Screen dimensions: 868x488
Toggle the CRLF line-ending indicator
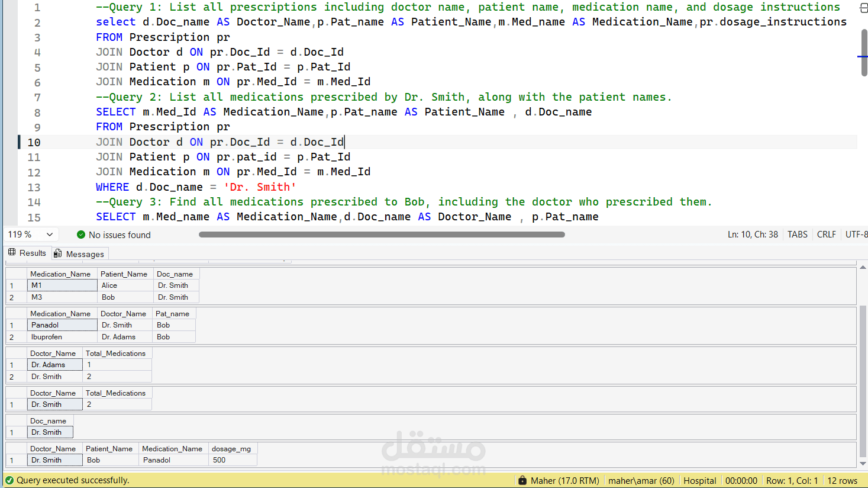[x=826, y=235]
